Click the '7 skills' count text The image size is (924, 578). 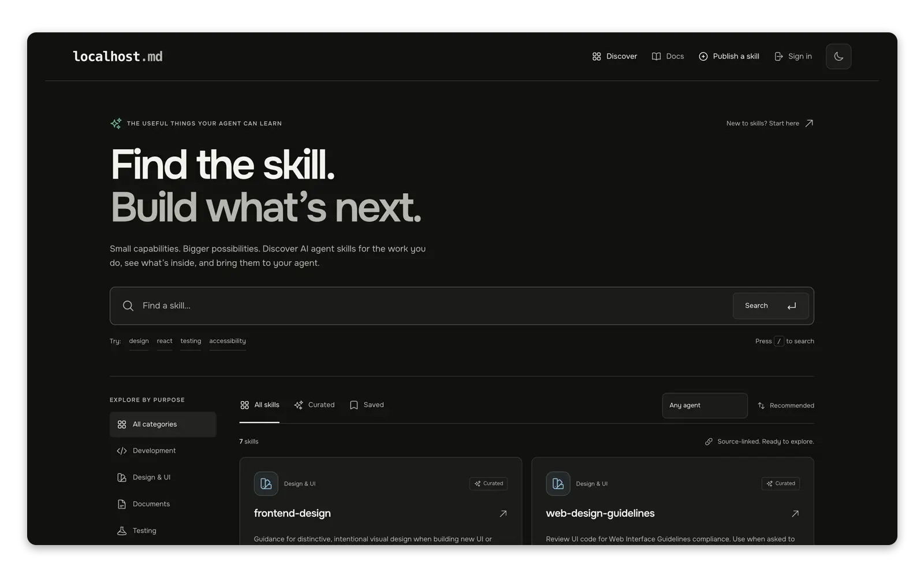[x=249, y=442]
